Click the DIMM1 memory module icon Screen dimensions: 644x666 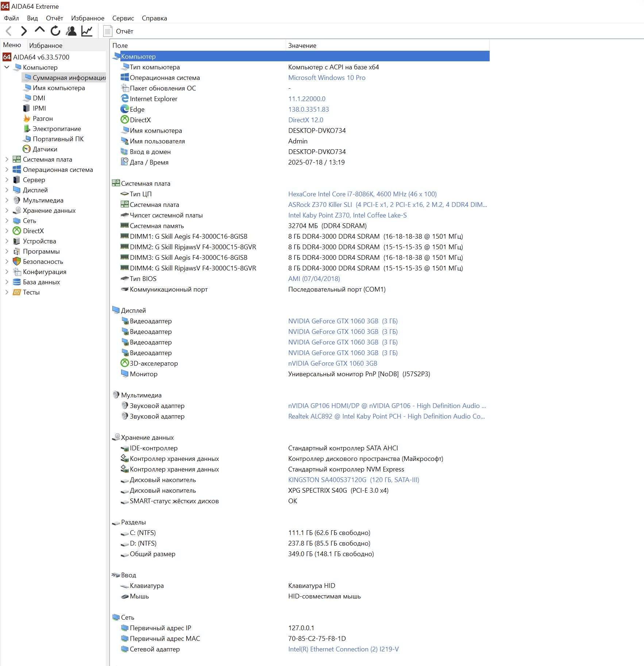125,236
